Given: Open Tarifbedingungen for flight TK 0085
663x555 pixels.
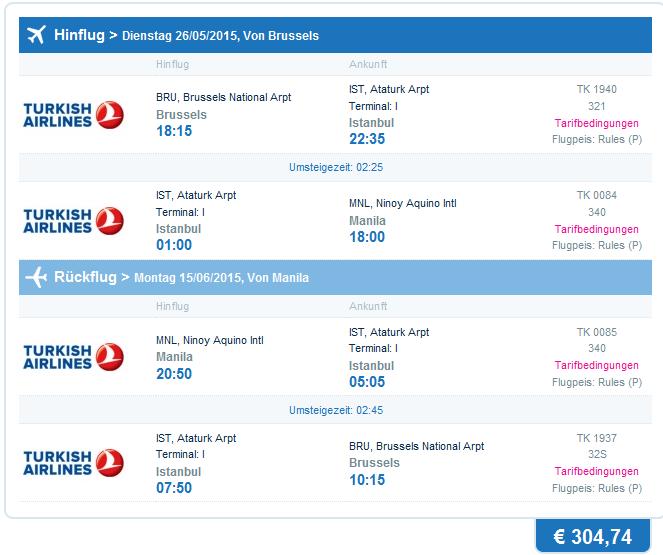Looking at the screenshot, I should 597,365.
